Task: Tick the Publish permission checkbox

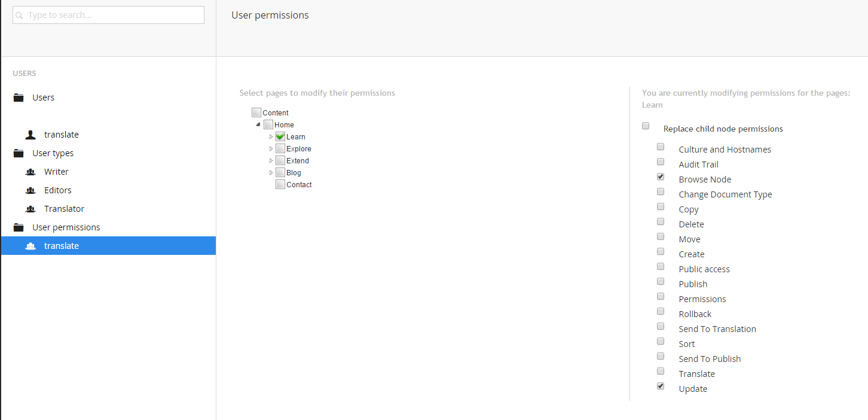Action: [661, 281]
